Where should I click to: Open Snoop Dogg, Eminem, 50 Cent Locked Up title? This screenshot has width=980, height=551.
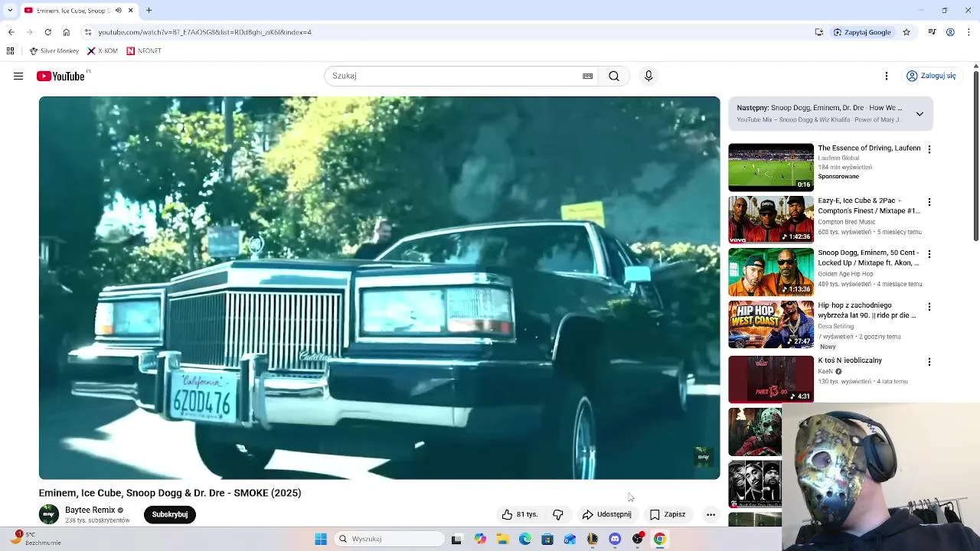(868, 258)
